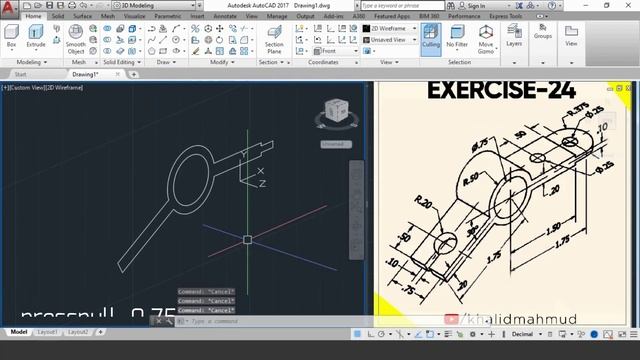Click the 2D Wireframe viewport label
Viewport: 640px width, 360px height.
64,87
